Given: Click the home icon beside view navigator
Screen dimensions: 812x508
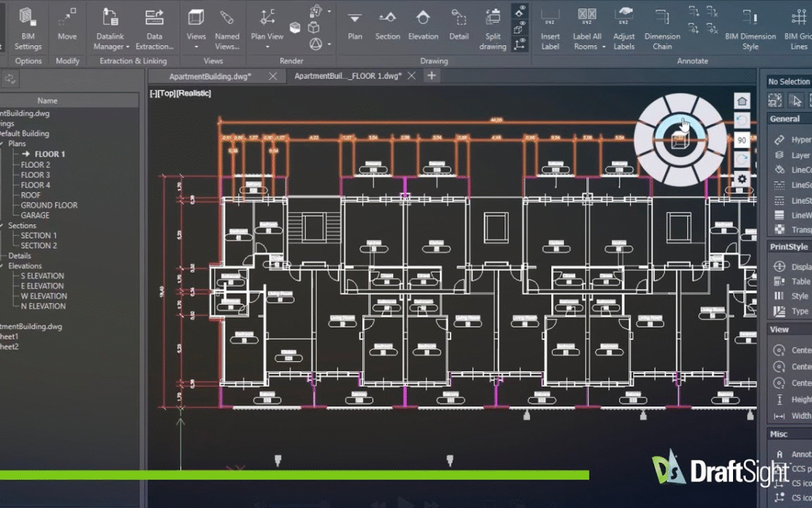Looking at the screenshot, I should (741, 102).
